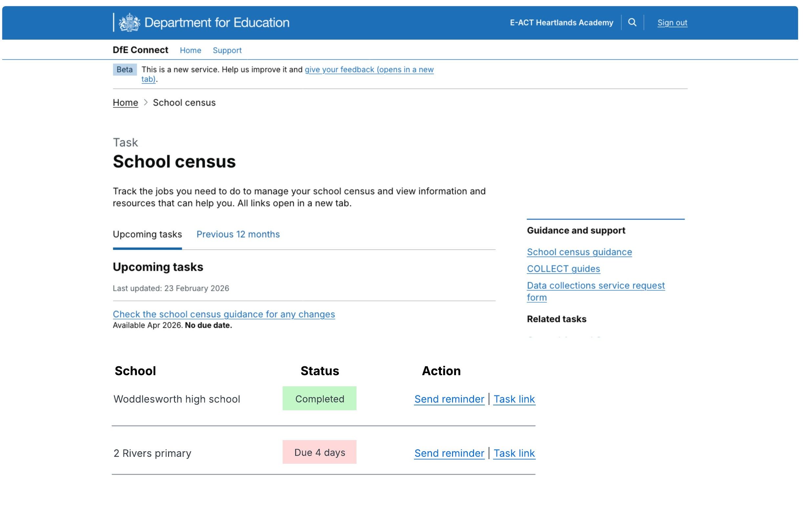Click the Due 4 days status badge
The image size is (803, 532).
pyautogui.click(x=319, y=452)
